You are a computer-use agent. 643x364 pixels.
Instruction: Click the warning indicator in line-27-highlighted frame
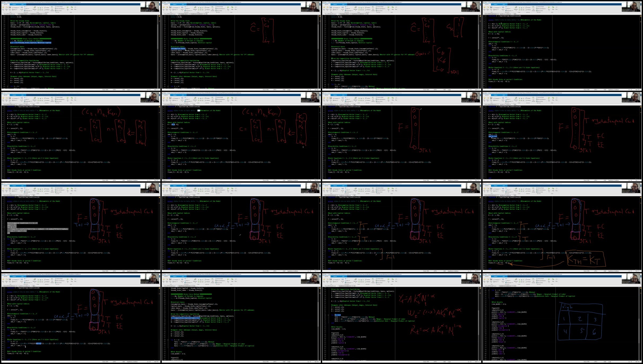point(159,16)
